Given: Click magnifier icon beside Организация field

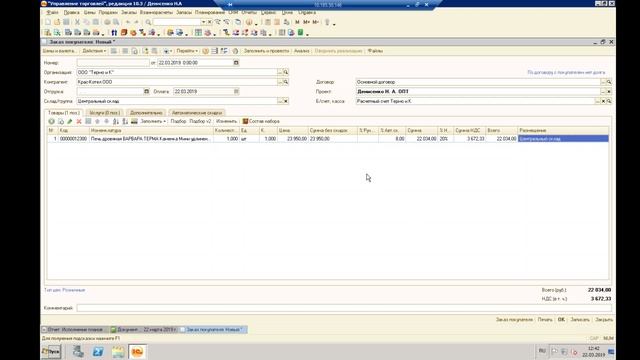Looking at the screenshot, I should (x=286, y=72).
